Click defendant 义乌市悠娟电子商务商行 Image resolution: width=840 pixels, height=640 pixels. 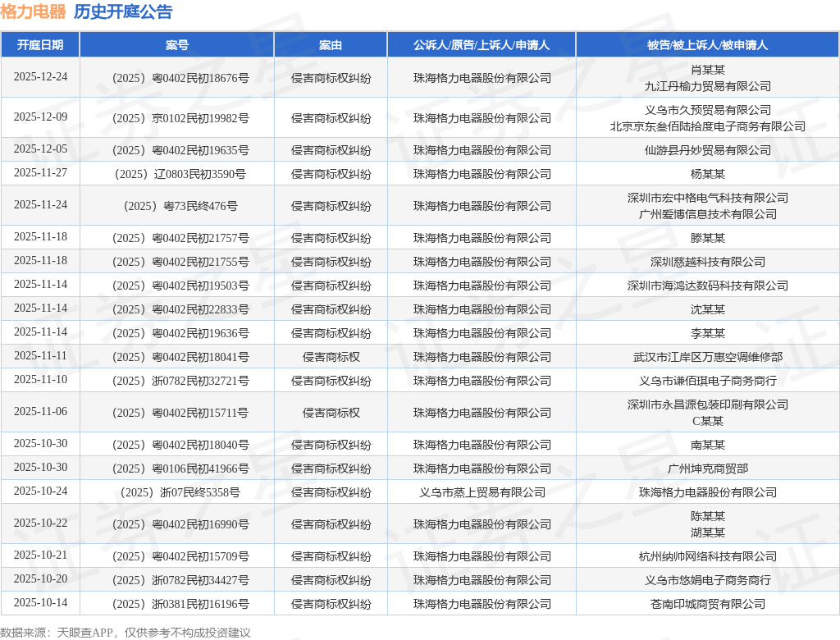click(x=708, y=580)
